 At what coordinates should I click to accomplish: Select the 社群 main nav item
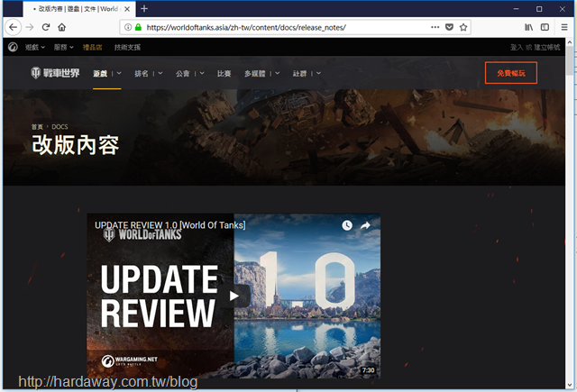click(299, 74)
